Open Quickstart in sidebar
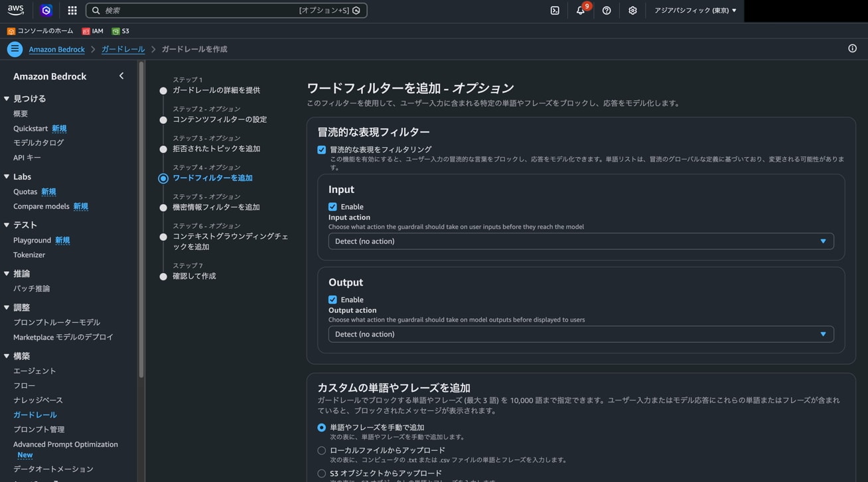Viewport: 868px width, 482px height. [x=31, y=128]
